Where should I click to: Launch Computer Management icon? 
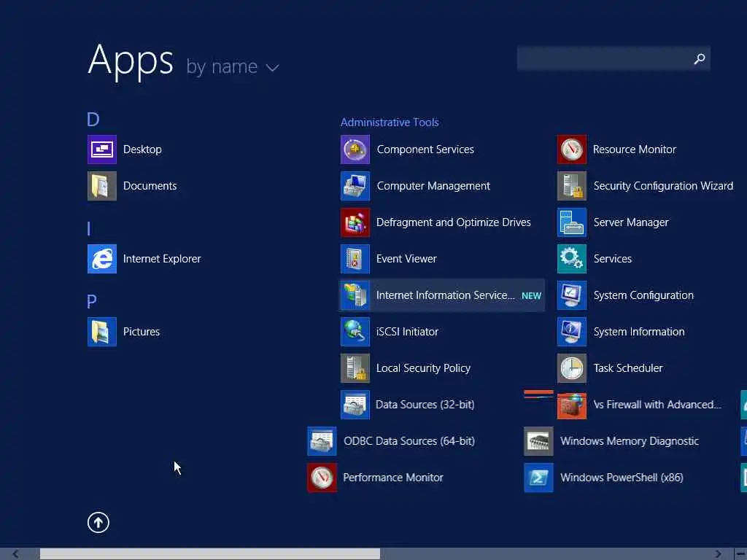coord(355,186)
